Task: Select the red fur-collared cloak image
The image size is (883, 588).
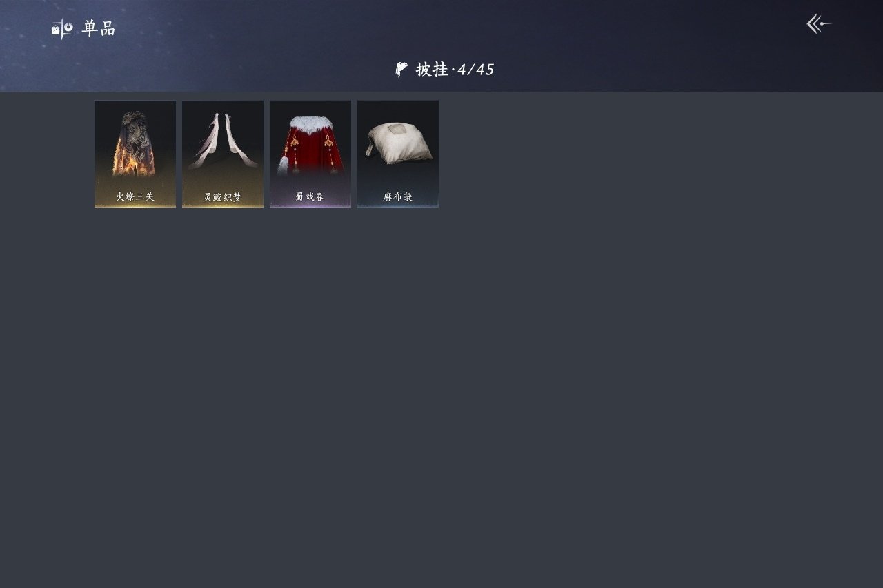Action: click(310, 145)
